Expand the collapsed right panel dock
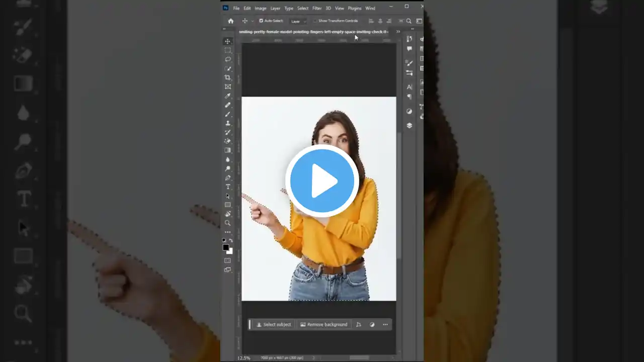 pos(413,28)
